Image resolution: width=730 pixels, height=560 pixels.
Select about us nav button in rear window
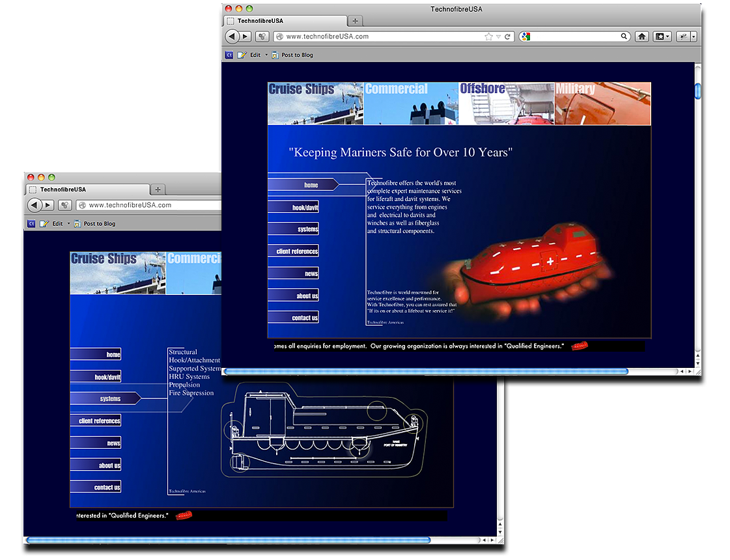[96, 465]
